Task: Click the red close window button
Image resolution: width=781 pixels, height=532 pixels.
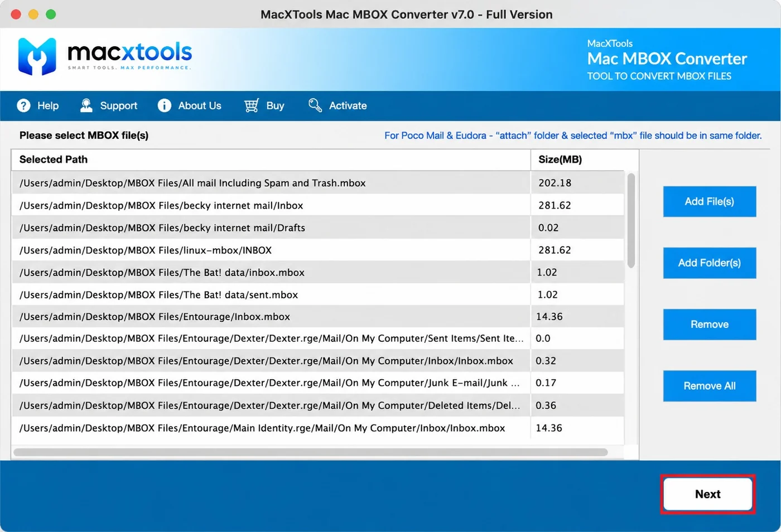Action: pyautogui.click(x=16, y=14)
